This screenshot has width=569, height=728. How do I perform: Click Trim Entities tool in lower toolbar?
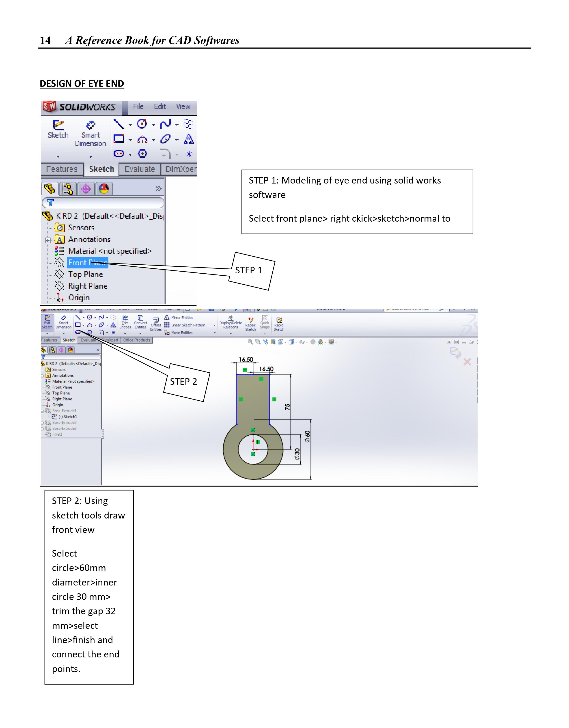coord(125,322)
